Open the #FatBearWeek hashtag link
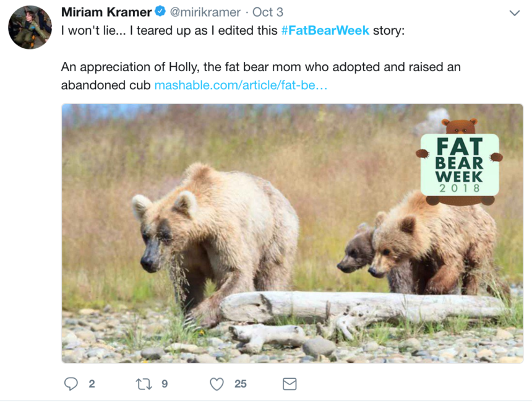This screenshot has width=532, height=403. pyautogui.click(x=325, y=30)
